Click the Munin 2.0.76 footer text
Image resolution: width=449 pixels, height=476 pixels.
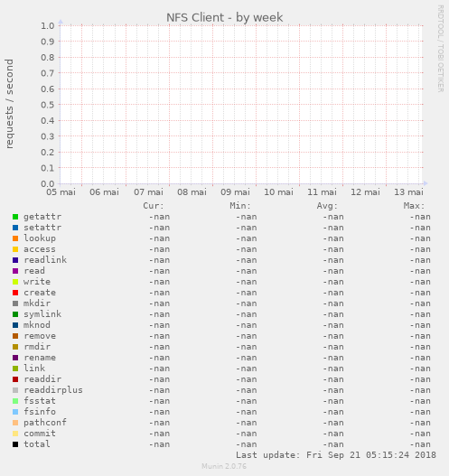[x=224, y=466]
